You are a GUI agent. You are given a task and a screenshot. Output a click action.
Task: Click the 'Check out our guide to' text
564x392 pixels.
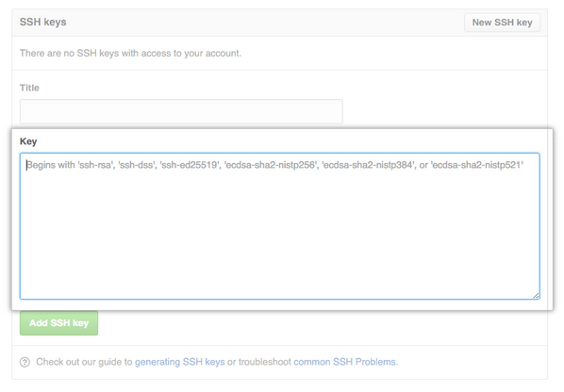85,362
